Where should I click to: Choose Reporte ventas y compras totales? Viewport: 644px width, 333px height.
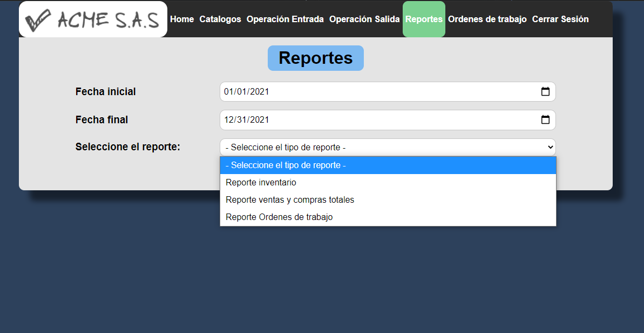(x=290, y=199)
